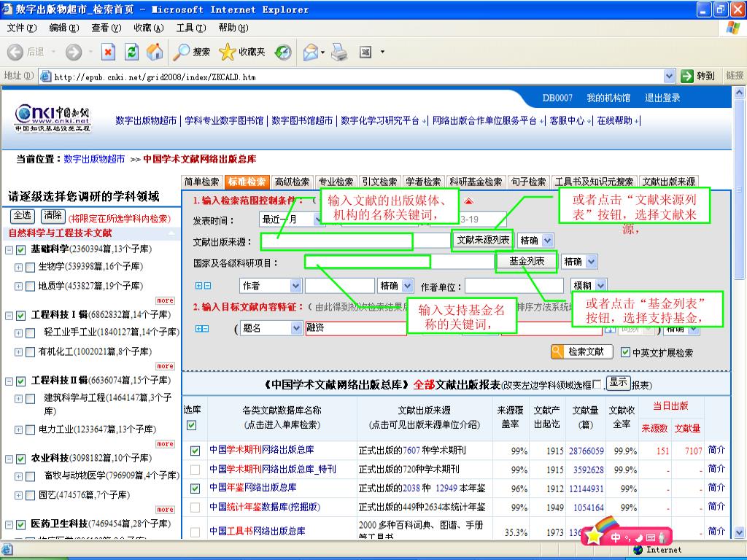The width and height of the screenshot is (747, 560).
Task: Uncheck the 中国年鉴网络出版总库 row checkbox
Action: (x=195, y=489)
